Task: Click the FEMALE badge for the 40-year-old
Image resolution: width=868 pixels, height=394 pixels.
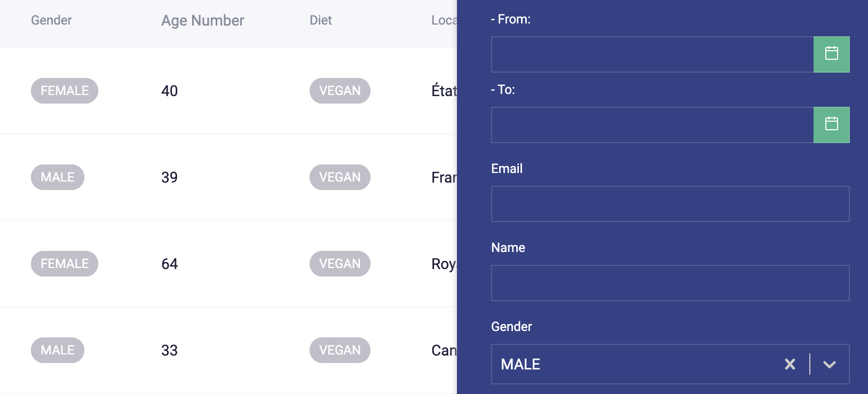Action: click(64, 90)
